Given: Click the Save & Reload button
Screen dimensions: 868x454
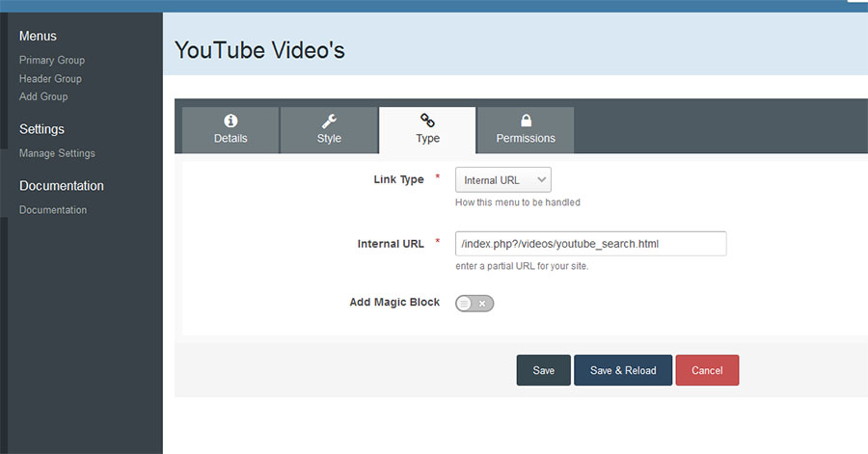Looking at the screenshot, I should pyautogui.click(x=623, y=371).
